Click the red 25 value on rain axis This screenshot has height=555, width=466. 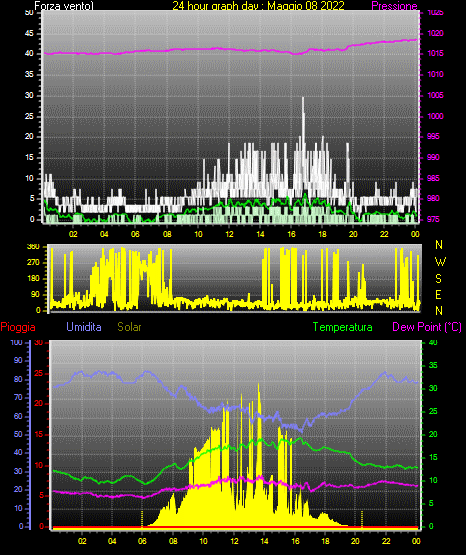click(x=39, y=373)
